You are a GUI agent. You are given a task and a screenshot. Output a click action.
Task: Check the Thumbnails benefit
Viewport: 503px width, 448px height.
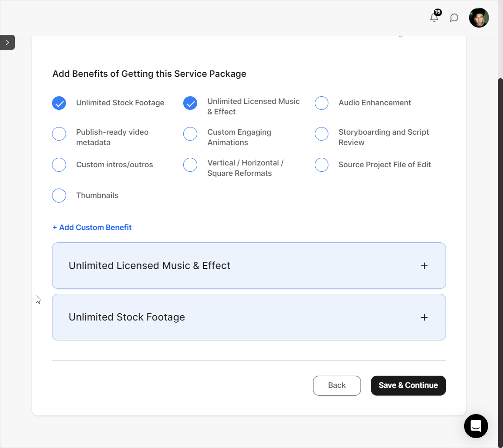pos(59,196)
